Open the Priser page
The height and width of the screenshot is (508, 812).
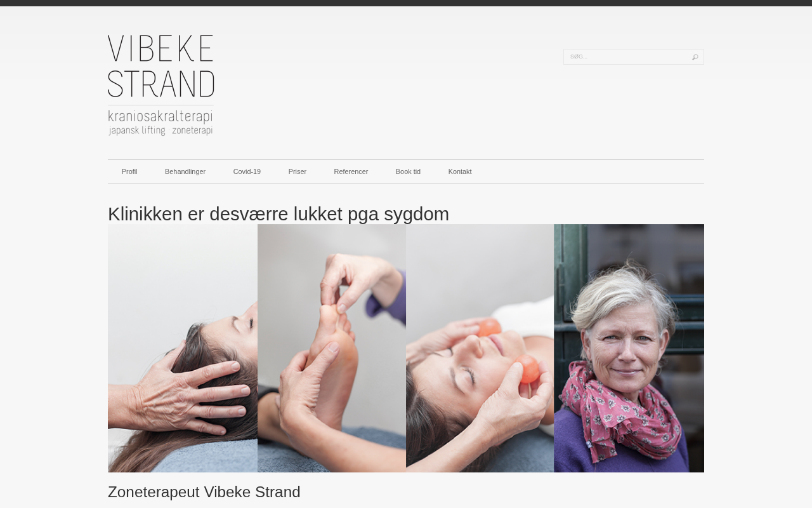(298, 171)
